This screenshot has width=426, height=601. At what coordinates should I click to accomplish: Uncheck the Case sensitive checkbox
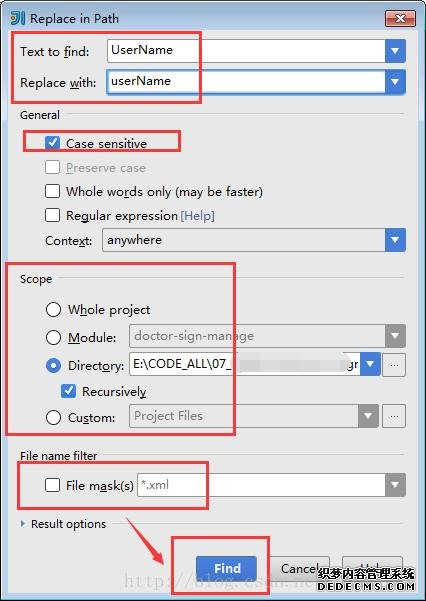point(53,143)
